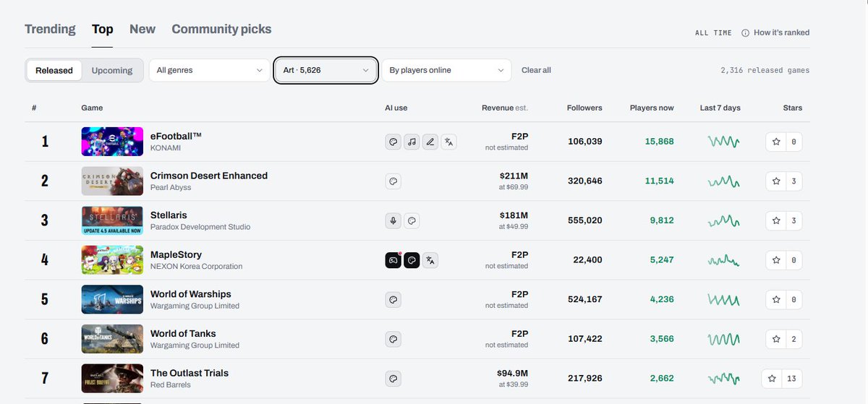Image resolution: width=868 pixels, height=404 pixels.
Task: Click Stellaris microphone voice AI icon
Action: coord(393,220)
